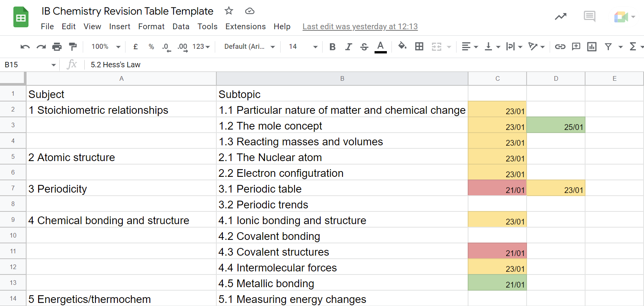Select the select-all corner box
Viewport: 644px width, 306px height.
(13, 78)
